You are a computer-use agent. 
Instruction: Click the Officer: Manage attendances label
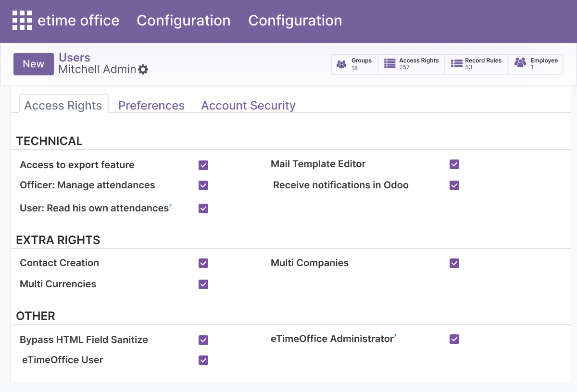click(88, 185)
